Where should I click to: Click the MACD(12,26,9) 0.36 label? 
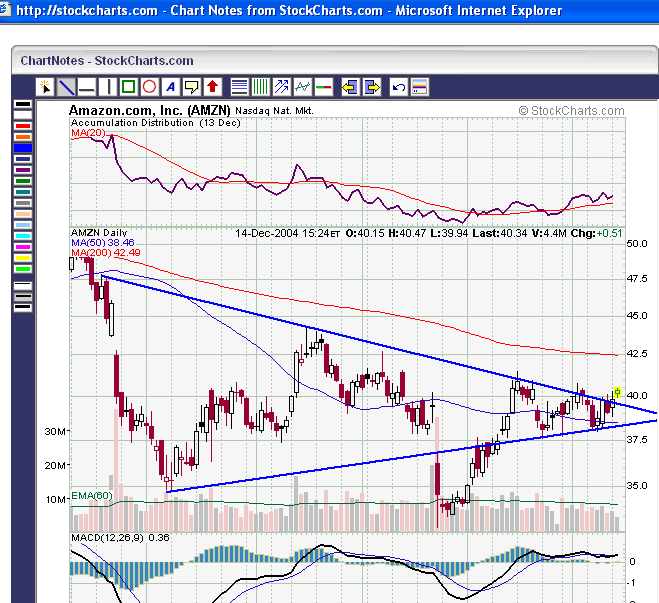(x=120, y=538)
